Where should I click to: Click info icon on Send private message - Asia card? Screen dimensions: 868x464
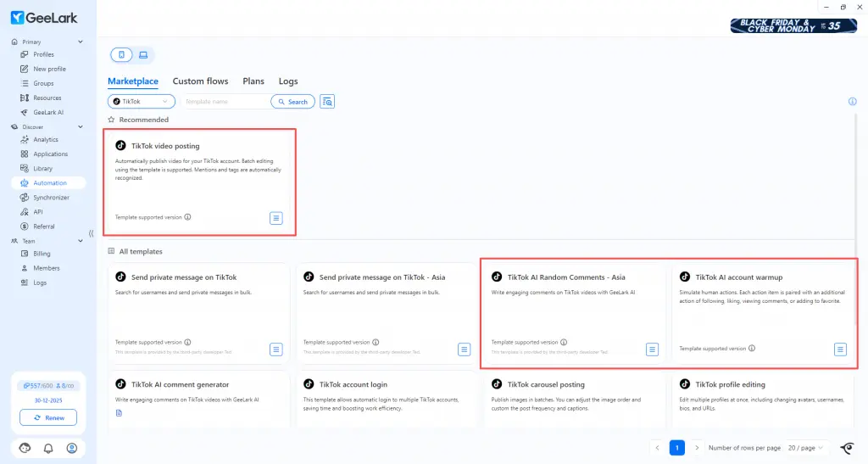[376, 342]
